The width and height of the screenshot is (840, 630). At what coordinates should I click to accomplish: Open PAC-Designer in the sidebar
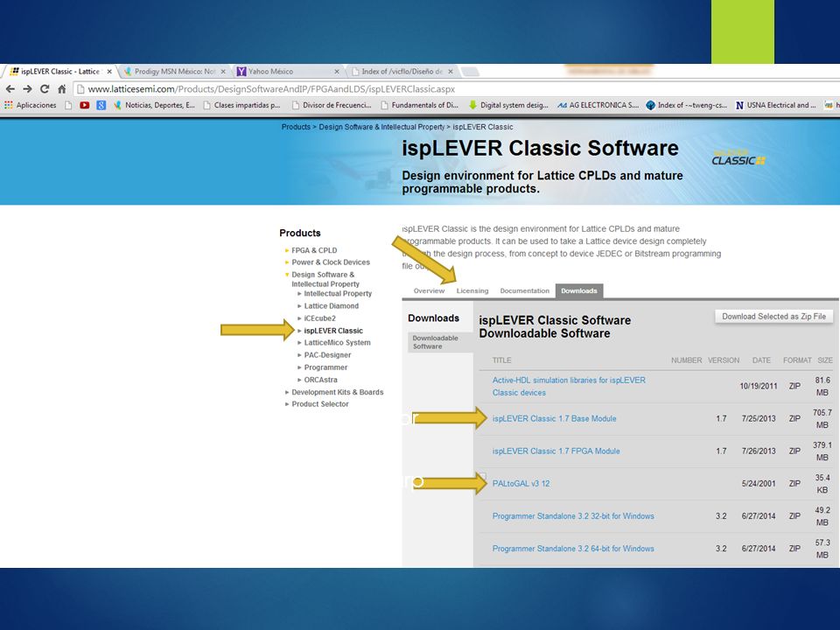(327, 354)
